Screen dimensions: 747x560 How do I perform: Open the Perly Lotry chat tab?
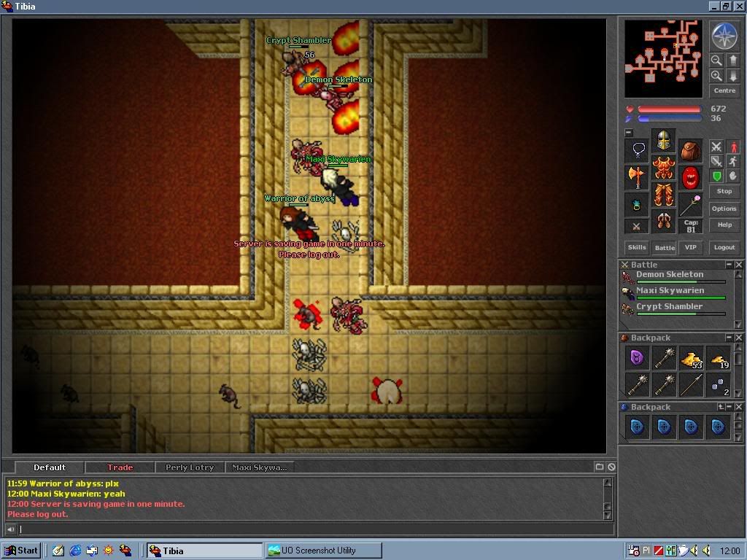190,467
